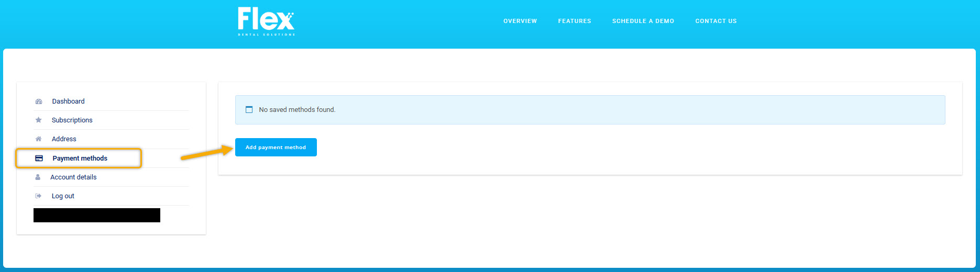
Task: Go to the Features menu item
Action: click(575, 21)
